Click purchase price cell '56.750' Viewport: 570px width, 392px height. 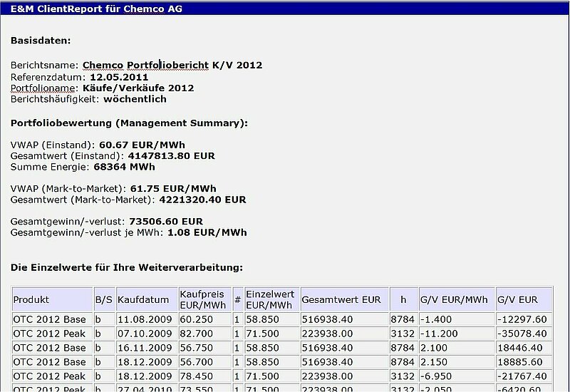[x=205, y=348]
